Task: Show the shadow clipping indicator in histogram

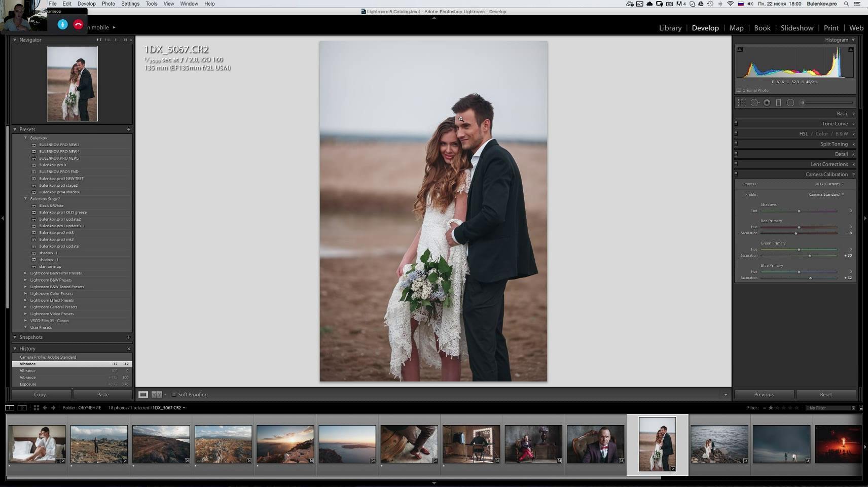Action: [740, 49]
